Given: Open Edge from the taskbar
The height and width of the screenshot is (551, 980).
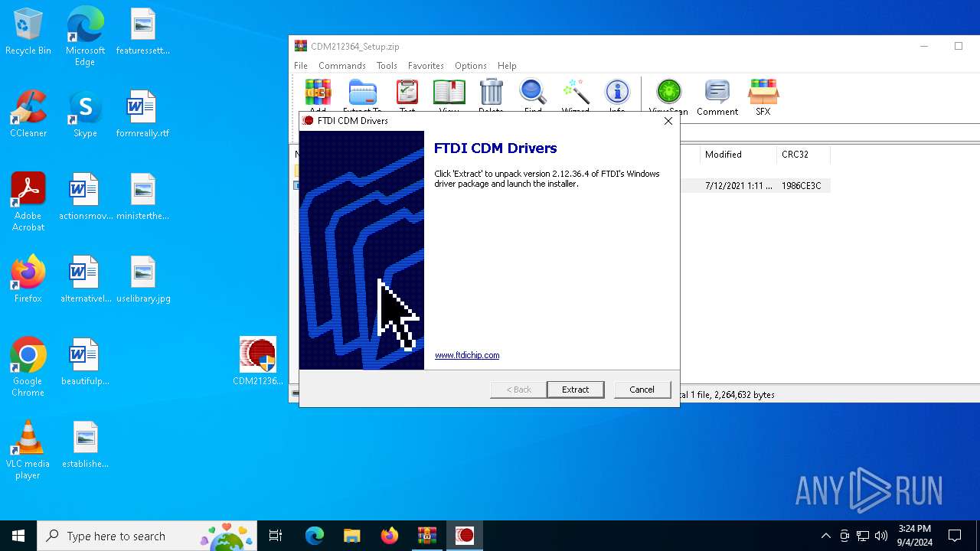Looking at the screenshot, I should (x=315, y=536).
